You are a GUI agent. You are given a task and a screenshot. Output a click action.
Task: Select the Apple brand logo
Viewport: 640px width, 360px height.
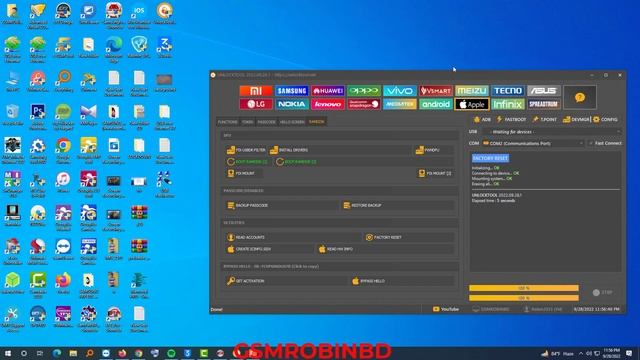[x=471, y=104]
